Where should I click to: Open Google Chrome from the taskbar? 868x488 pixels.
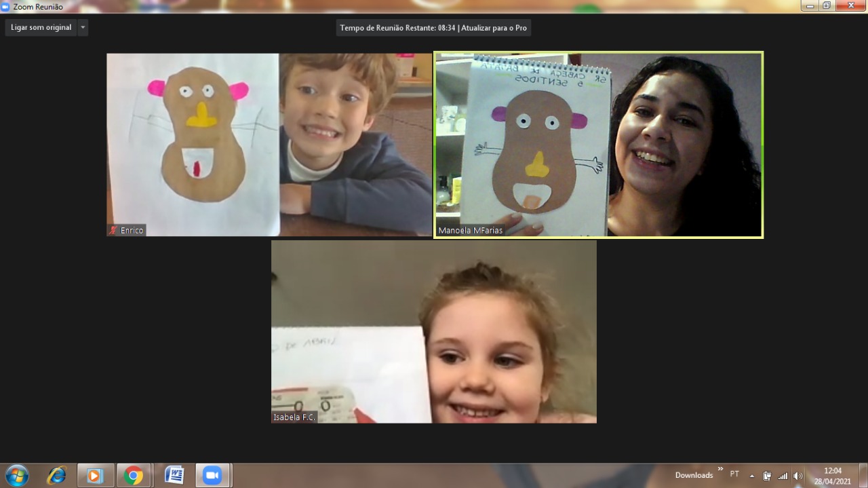134,475
